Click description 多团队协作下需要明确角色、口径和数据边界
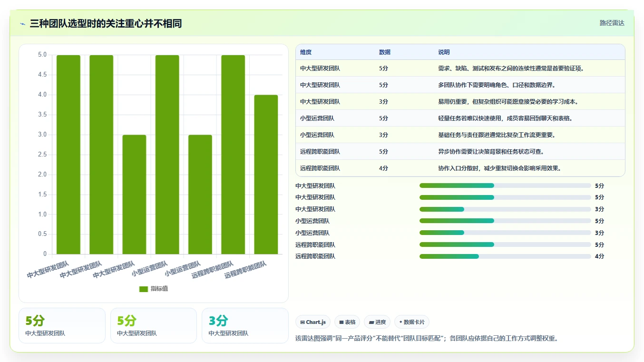The height and width of the screenshot is (362, 644). (497, 85)
